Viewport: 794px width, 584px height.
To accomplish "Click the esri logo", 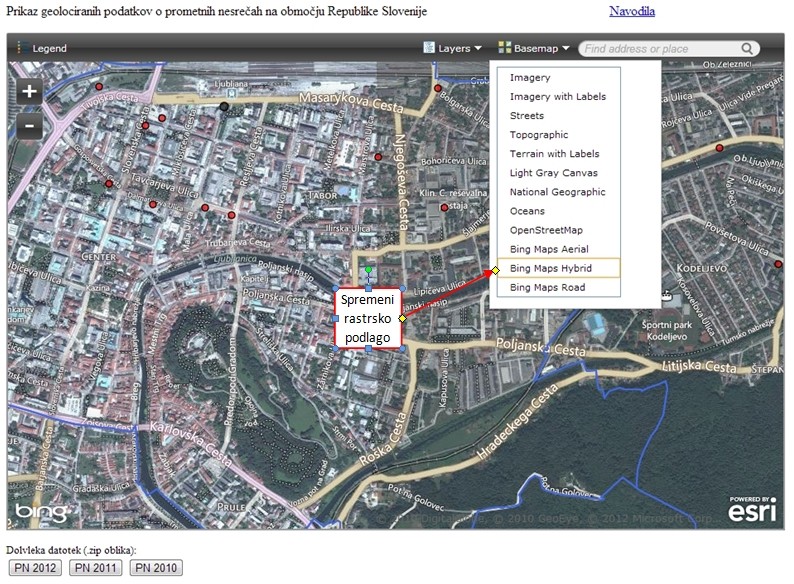I will [x=752, y=509].
